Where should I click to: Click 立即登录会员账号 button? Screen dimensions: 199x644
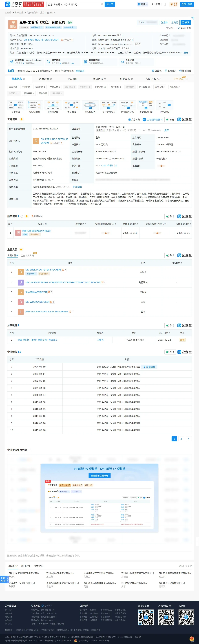[x=99, y=476]
